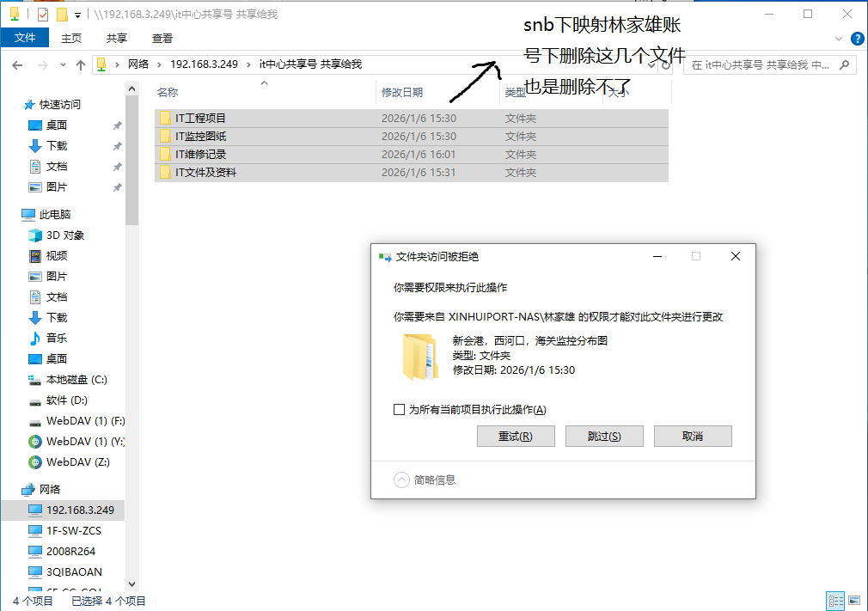Open WebDAV (1) (F:) drive
The width and height of the screenshot is (868, 611).
85,420
